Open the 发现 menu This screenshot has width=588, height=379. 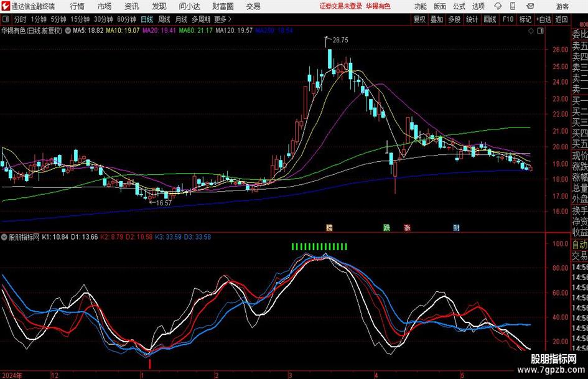pos(159,6)
